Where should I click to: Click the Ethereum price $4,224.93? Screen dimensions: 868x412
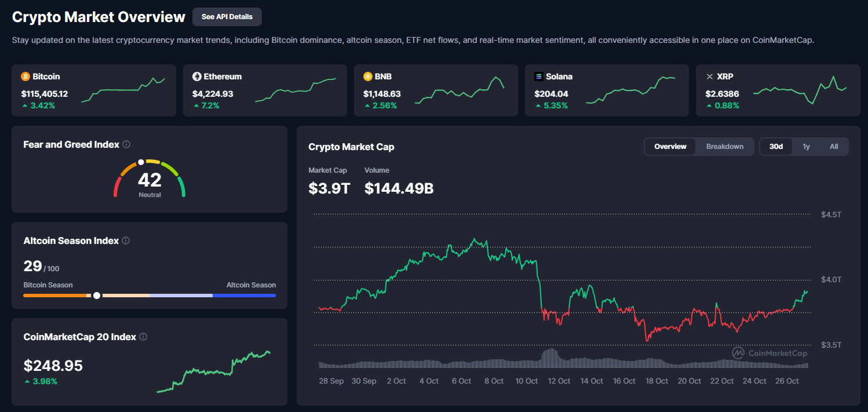coord(213,94)
